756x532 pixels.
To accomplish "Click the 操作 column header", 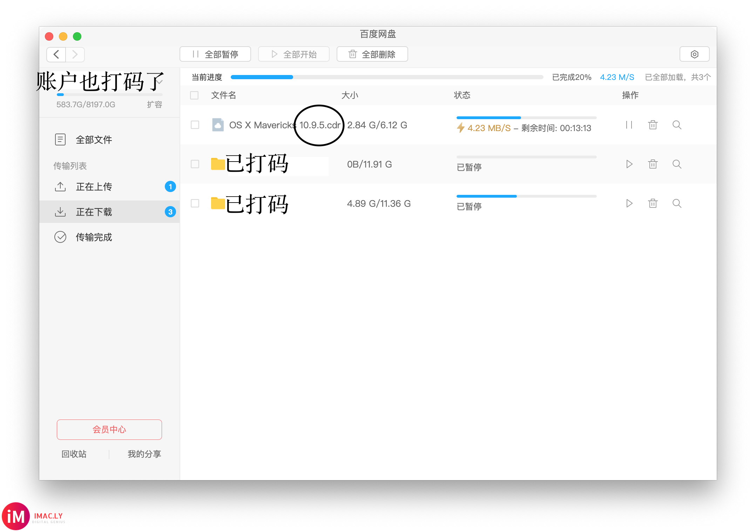I will point(630,95).
